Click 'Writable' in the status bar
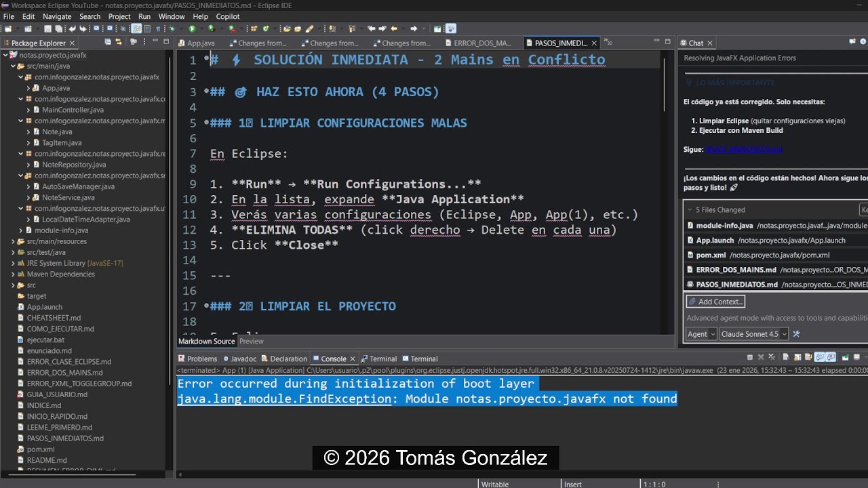Screen dimensions: 868x488 tap(494, 484)
